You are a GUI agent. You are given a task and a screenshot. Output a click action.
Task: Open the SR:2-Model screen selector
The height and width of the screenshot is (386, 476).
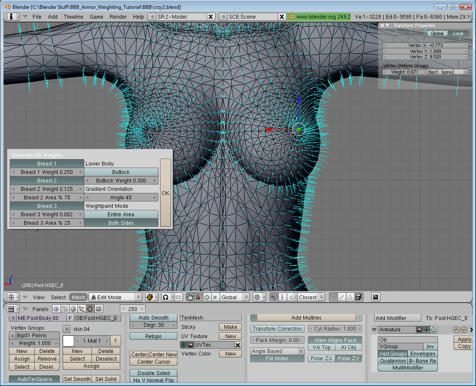click(x=151, y=16)
